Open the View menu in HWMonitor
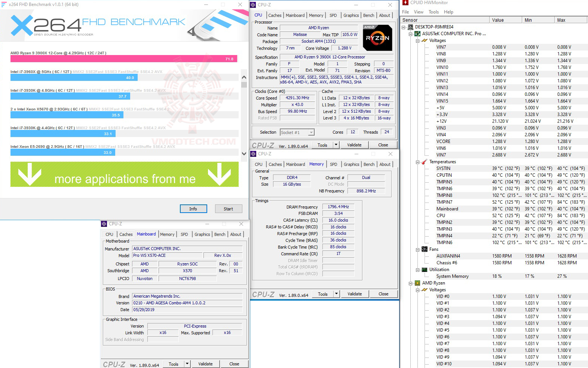The height and width of the screenshot is (368, 588). pyautogui.click(x=419, y=12)
